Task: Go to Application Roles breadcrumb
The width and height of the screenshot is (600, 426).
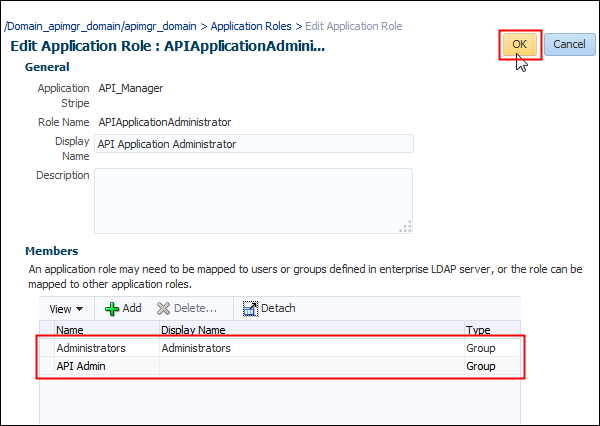Action: click(251, 26)
